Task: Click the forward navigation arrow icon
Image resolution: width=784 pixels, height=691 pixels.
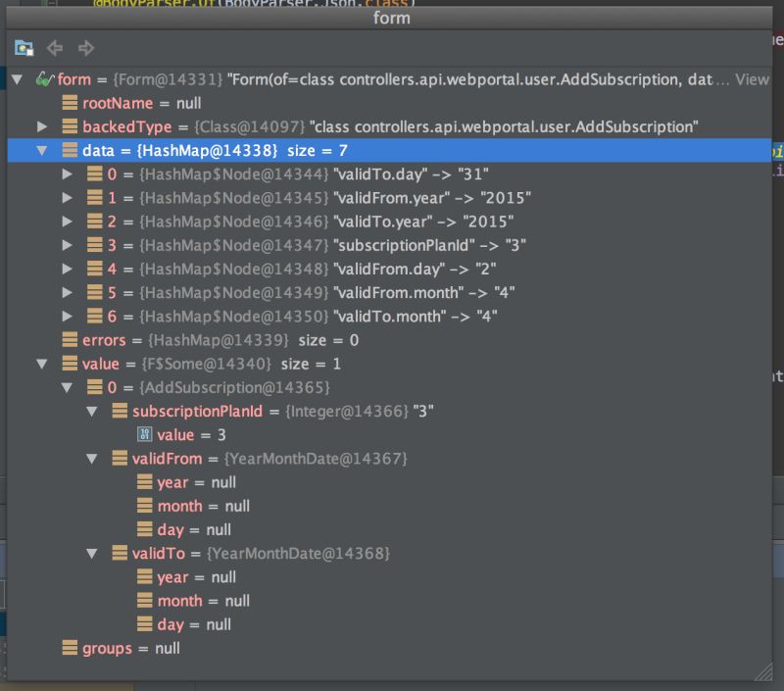Action: [x=84, y=47]
